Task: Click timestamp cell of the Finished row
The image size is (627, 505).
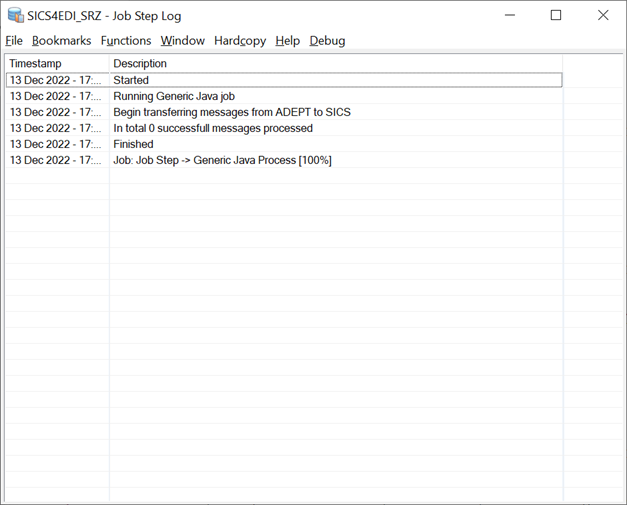Action: (x=55, y=144)
